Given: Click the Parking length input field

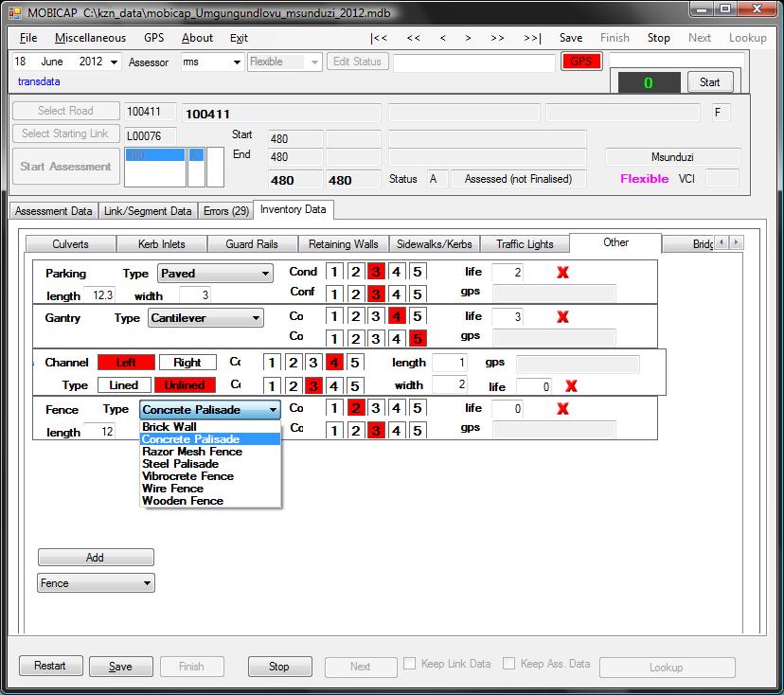Looking at the screenshot, I should 99,295.
